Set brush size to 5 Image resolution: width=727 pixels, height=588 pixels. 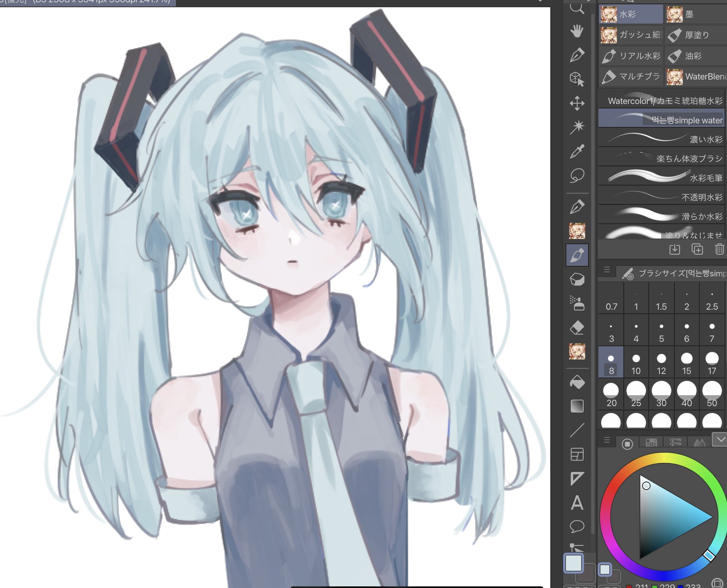(x=661, y=330)
